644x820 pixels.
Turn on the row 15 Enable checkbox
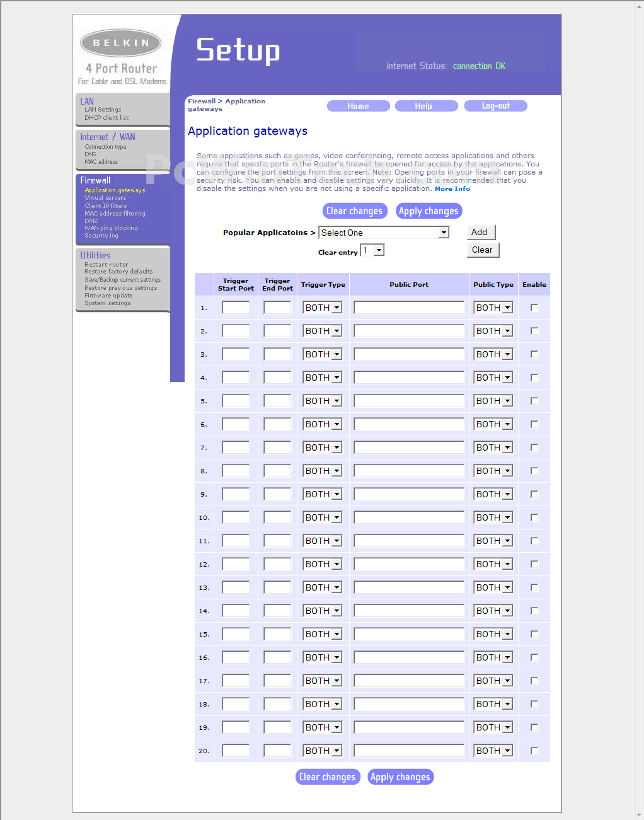coord(534,634)
